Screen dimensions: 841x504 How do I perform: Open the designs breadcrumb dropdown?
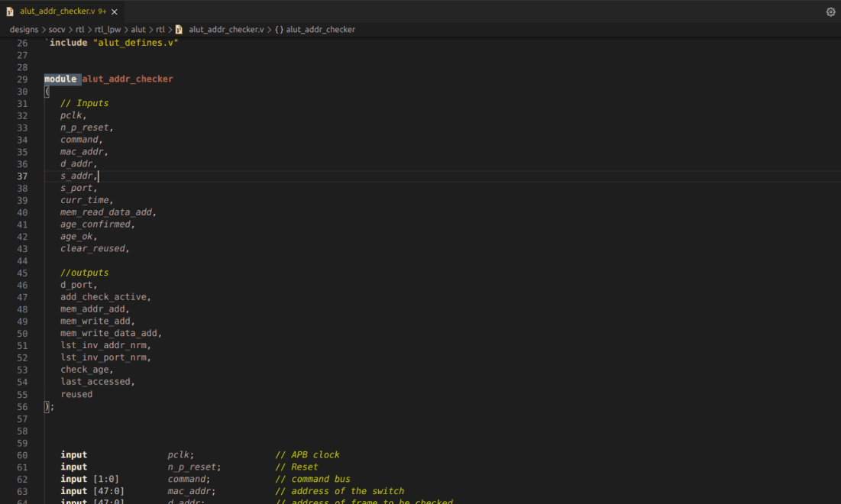24,29
